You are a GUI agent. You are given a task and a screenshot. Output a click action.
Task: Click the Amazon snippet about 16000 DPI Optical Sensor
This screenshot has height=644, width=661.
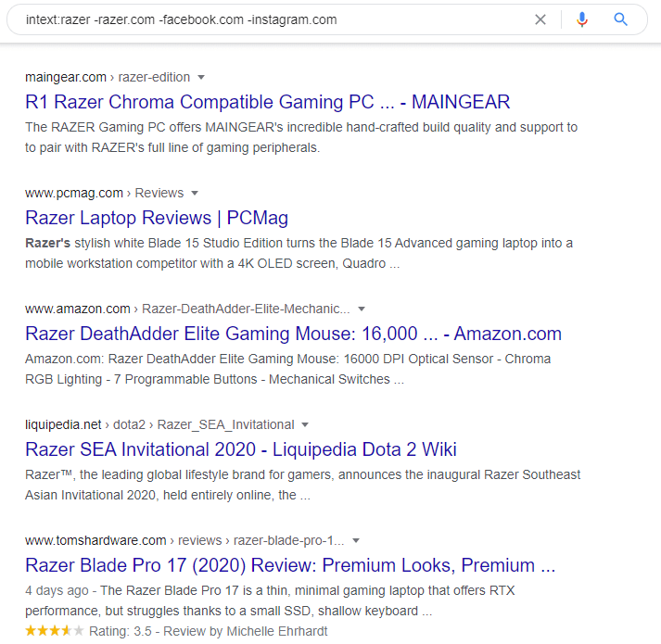(287, 369)
